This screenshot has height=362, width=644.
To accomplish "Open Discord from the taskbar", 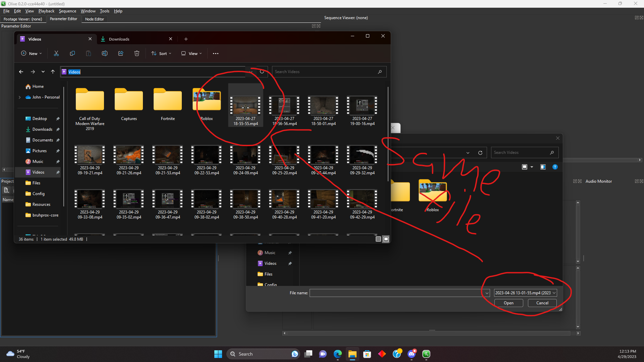I will 412,354.
